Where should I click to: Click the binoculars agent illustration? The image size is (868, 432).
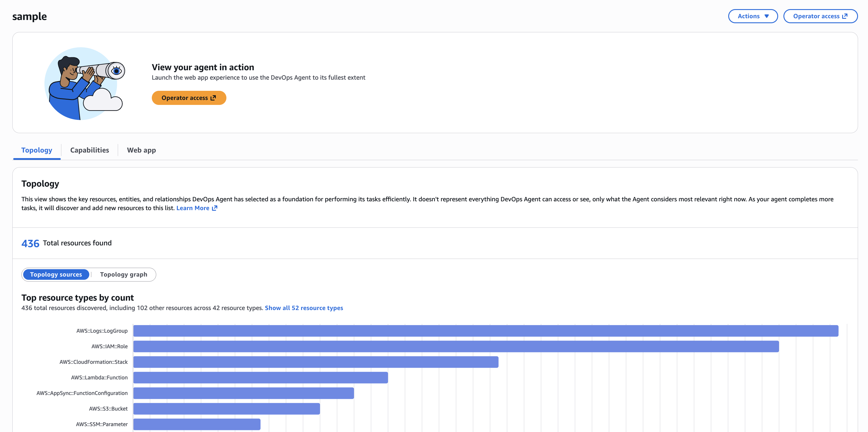click(x=85, y=83)
